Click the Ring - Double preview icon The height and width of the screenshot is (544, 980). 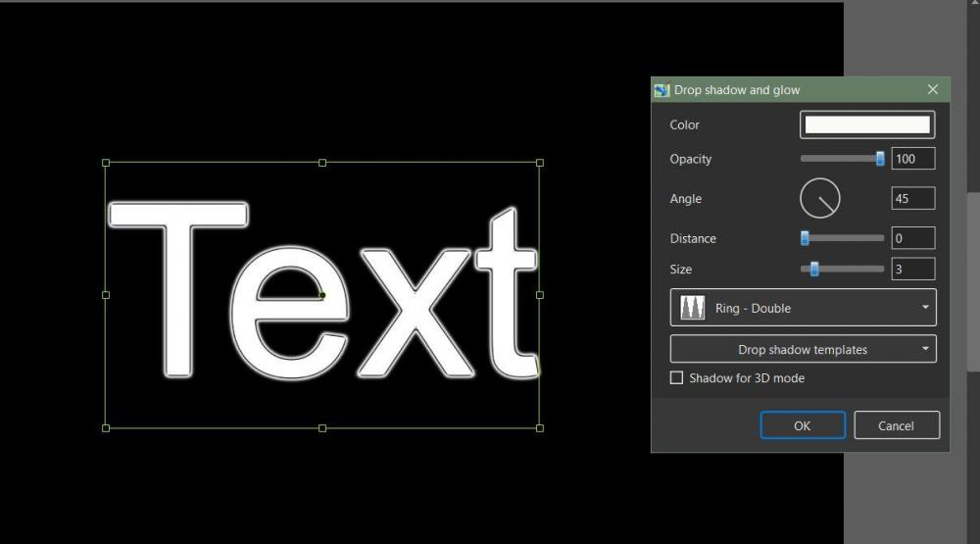tap(693, 308)
